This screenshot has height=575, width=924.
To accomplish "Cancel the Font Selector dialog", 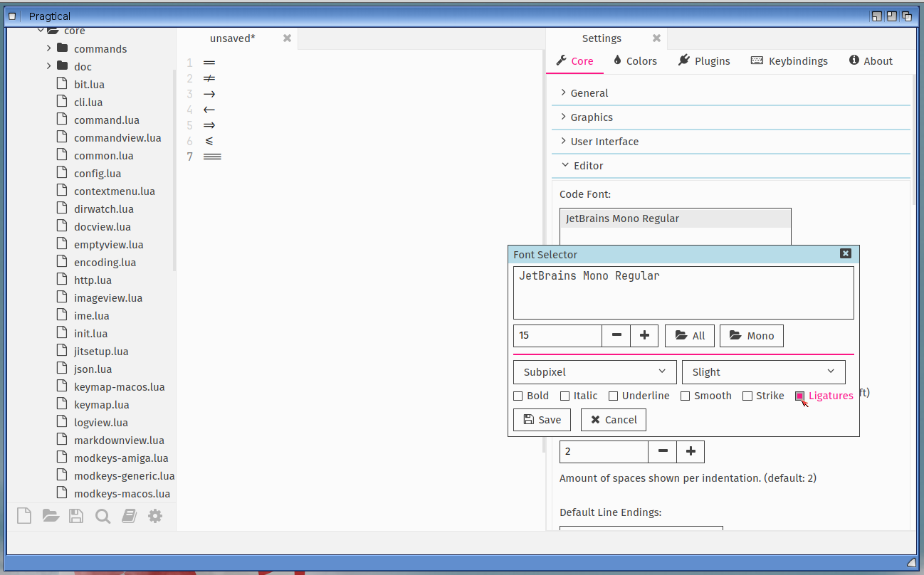I will (x=614, y=420).
